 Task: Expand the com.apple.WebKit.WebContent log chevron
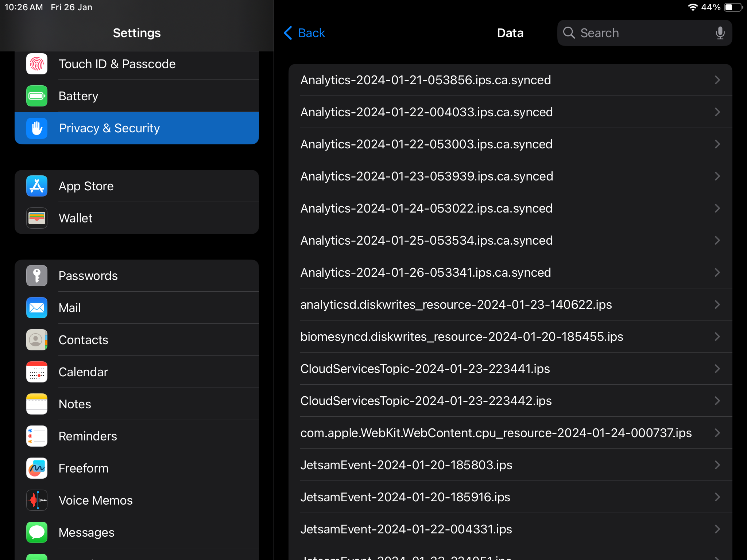coord(717,433)
